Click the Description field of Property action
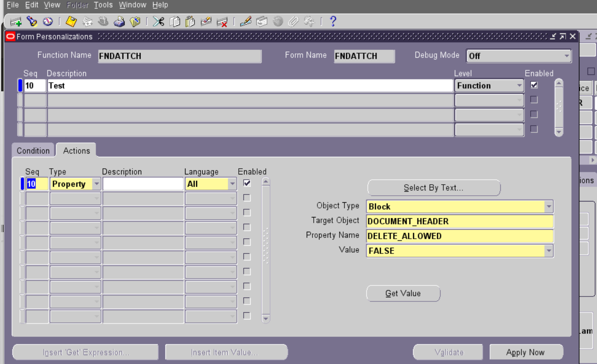 [x=143, y=184]
